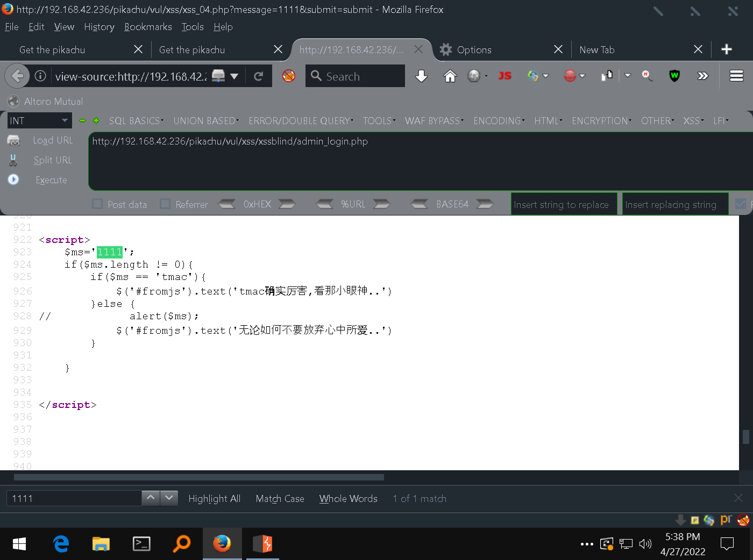Click the red globe toolbar icon
Viewport: 753px width, 560px height.
point(570,76)
